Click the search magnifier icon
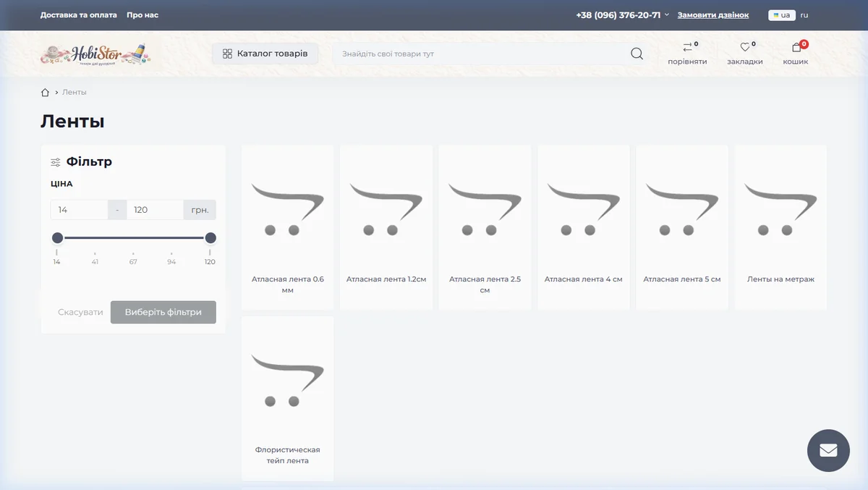Viewport: 868px width, 490px height. point(637,54)
